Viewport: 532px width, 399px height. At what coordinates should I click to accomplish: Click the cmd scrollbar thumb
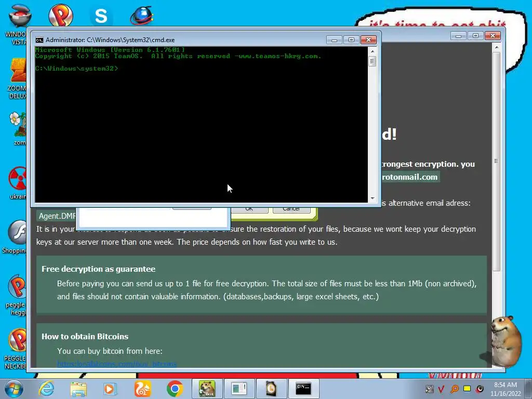pyautogui.click(x=373, y=61)
